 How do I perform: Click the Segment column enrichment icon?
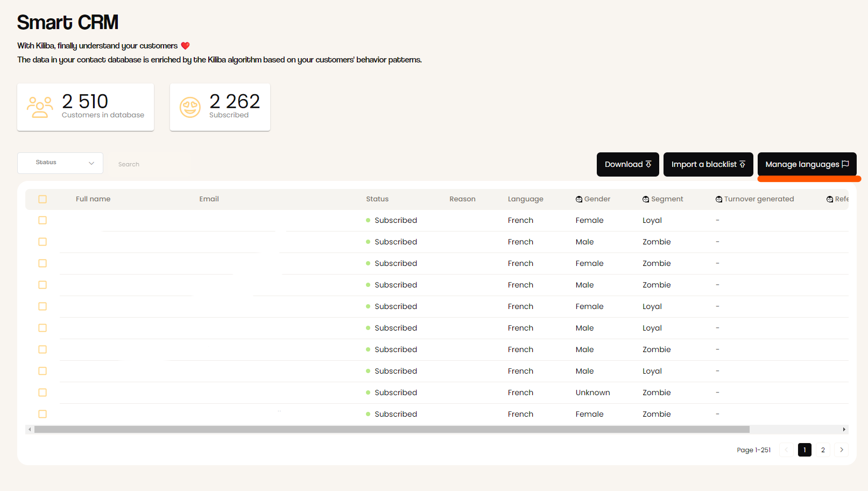[646, 199]
